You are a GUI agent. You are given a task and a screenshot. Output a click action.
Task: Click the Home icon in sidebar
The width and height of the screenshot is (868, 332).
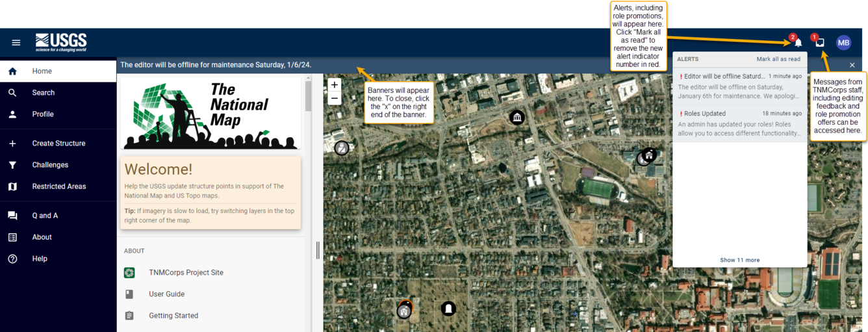coord(12,71)
